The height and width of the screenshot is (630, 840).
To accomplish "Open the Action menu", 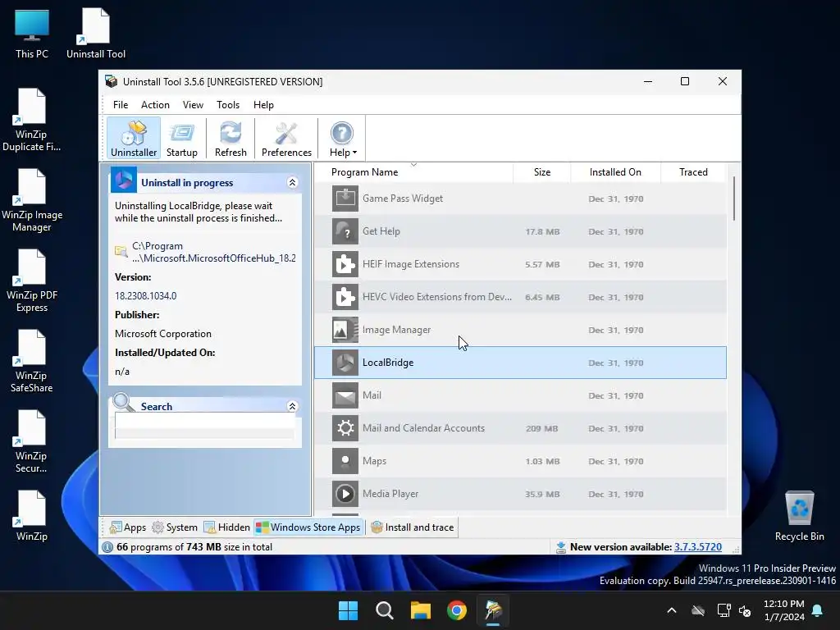I will [155, 105].
